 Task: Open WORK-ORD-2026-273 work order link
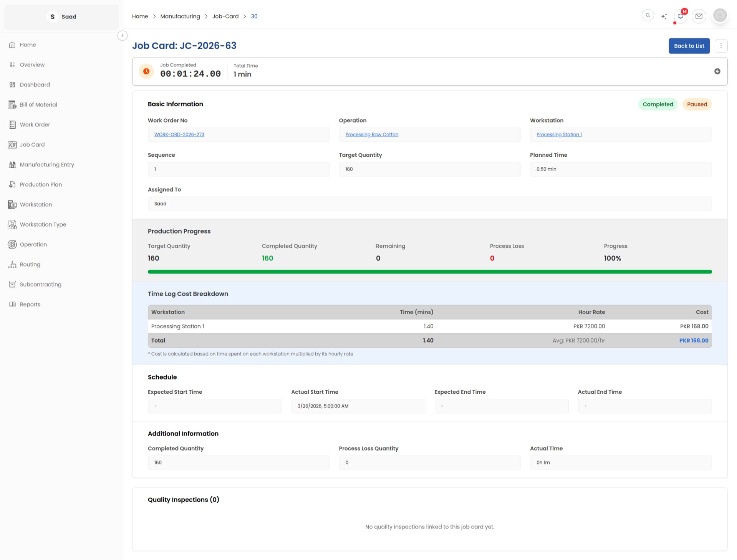(x=179, y=134)
